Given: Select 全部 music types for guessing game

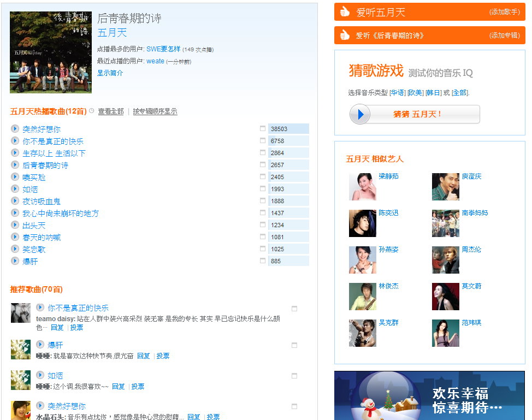Looking at the screenshot, I should (x=460, y=93).
